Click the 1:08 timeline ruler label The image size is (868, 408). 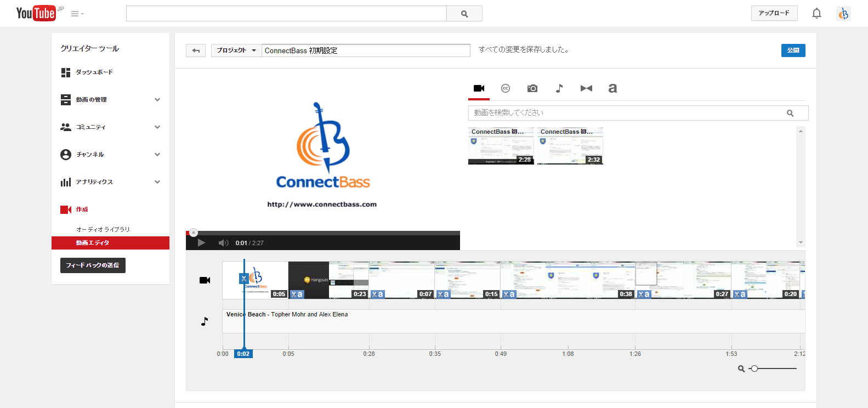point(568,354)
